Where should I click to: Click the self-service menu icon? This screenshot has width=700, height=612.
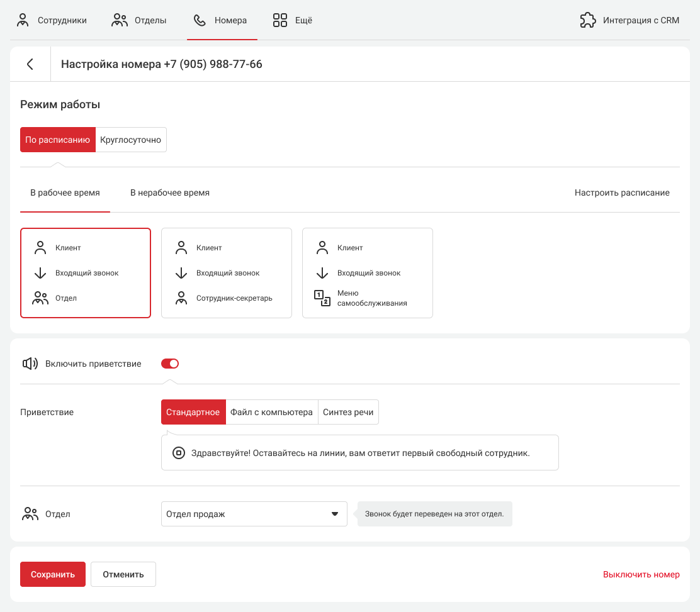click(x=322, y=298)
